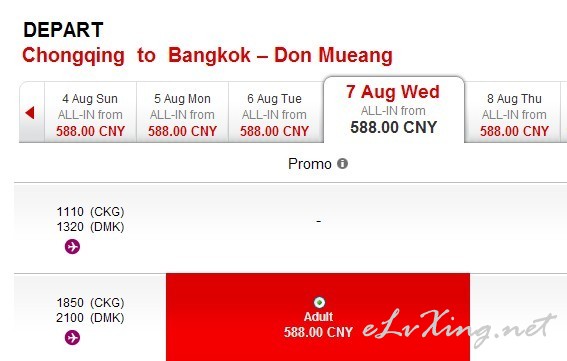Click the DEPART heading

click(63, 30)
